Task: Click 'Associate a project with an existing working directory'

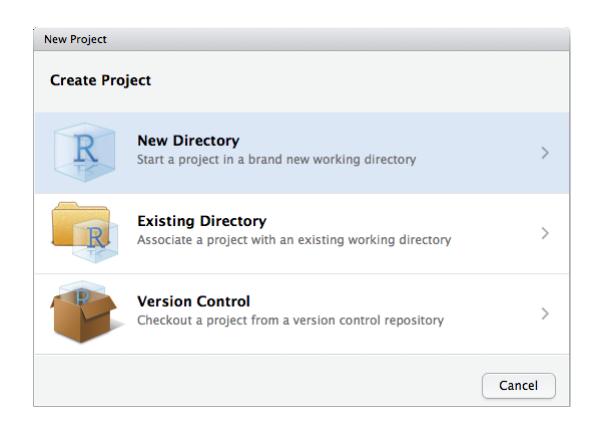Action: pos(294,240)
